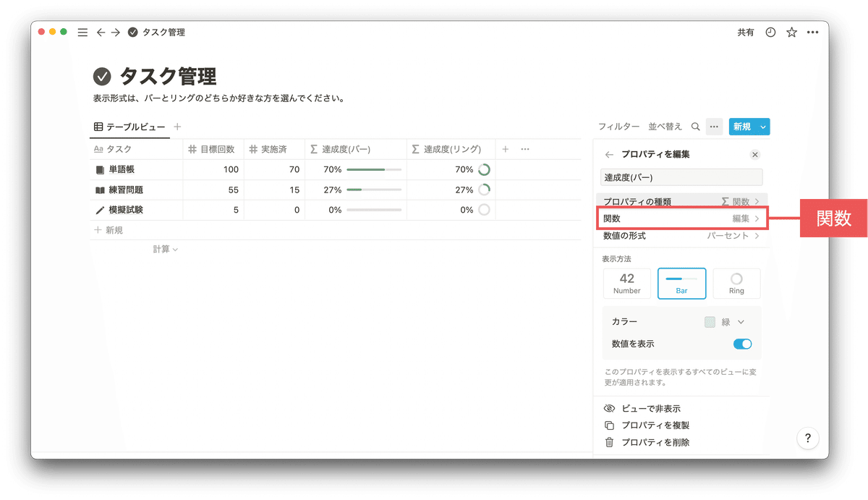868x500 pixels.
Task: Open the 実施済 column header menu
Action: coord(274,149)
